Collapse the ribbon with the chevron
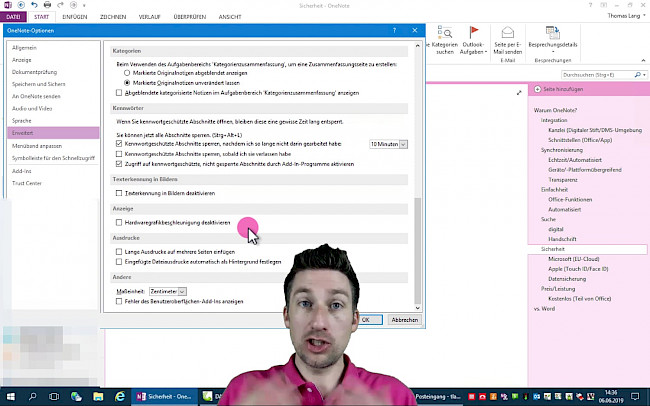The width and height of the screenshot is (650, 406). click(x=643, y=60)
